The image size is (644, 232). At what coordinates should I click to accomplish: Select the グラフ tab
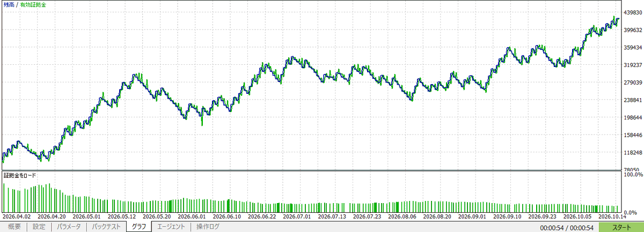[139, 227]
